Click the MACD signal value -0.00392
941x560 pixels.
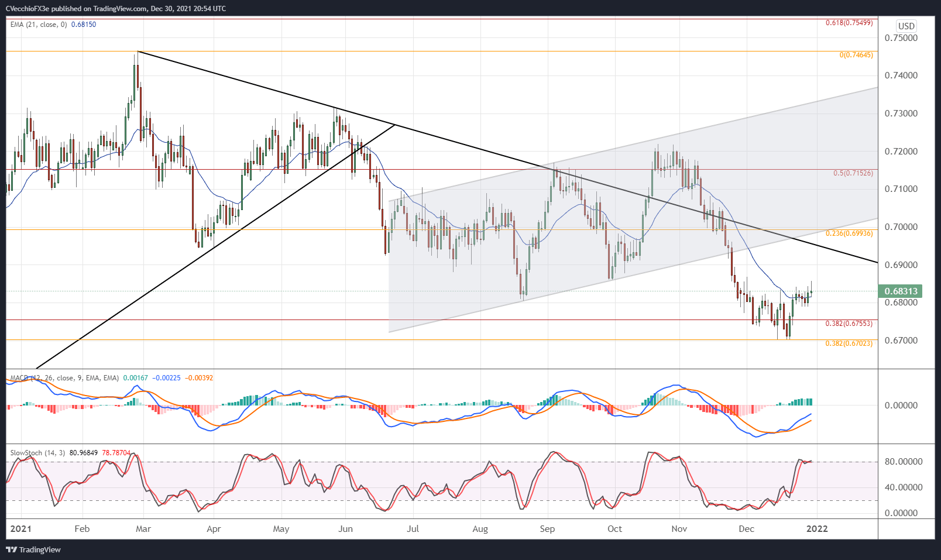(x=199, y=378)
